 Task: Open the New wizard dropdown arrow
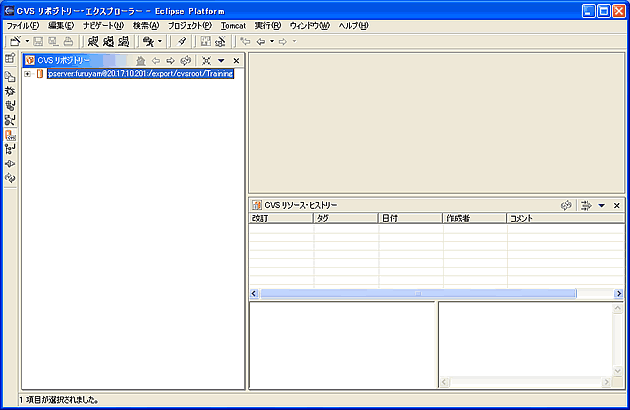[x=26, y=41]
